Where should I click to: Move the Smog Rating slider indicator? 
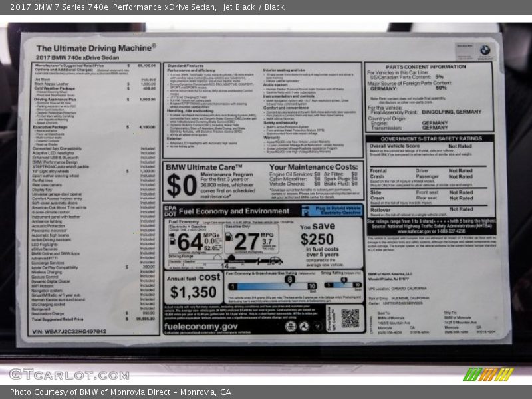point(343,281)
